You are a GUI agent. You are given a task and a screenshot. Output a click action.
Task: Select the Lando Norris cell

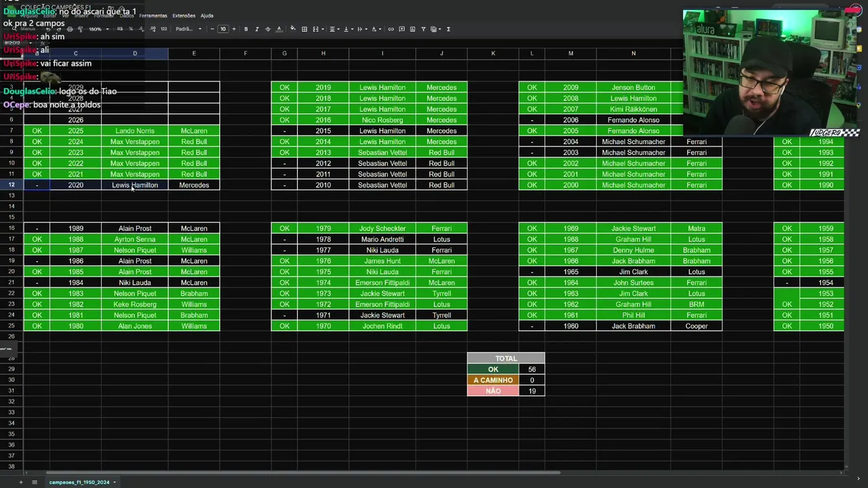pyautogui.click(x=135, y=131)
